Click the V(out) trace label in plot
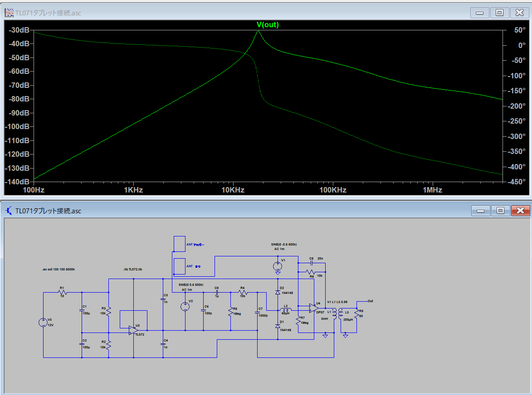 tap(268, 25)
